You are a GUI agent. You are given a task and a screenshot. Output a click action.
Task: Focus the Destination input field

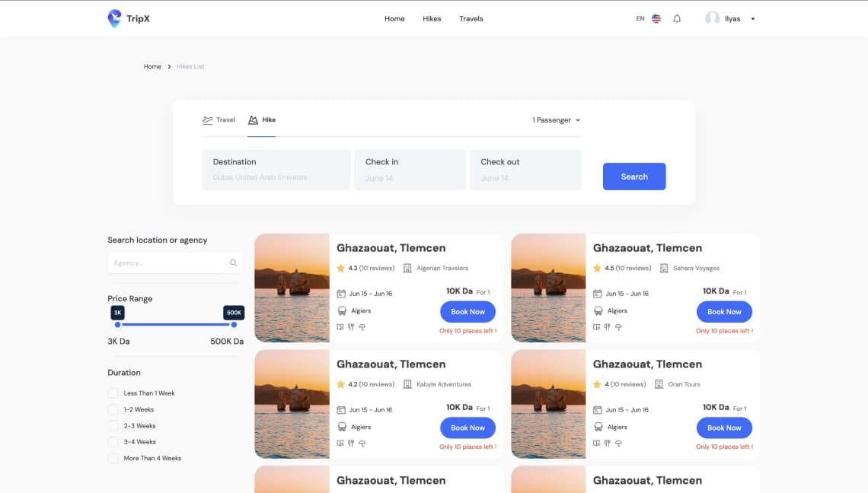(x=276, y=170)
